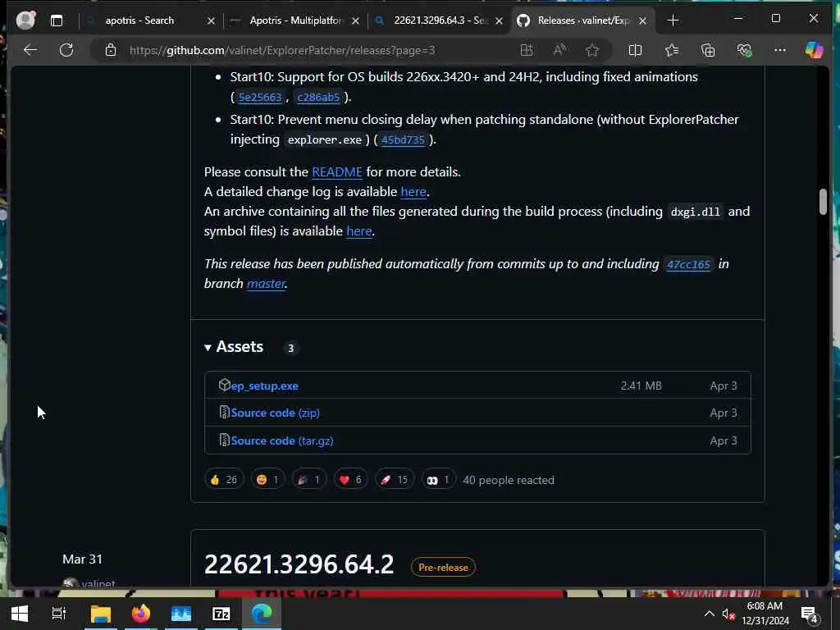The image size is (840, 630).
Task: Download Source code (tar.gz)
Action: click(x=282, y=441)
